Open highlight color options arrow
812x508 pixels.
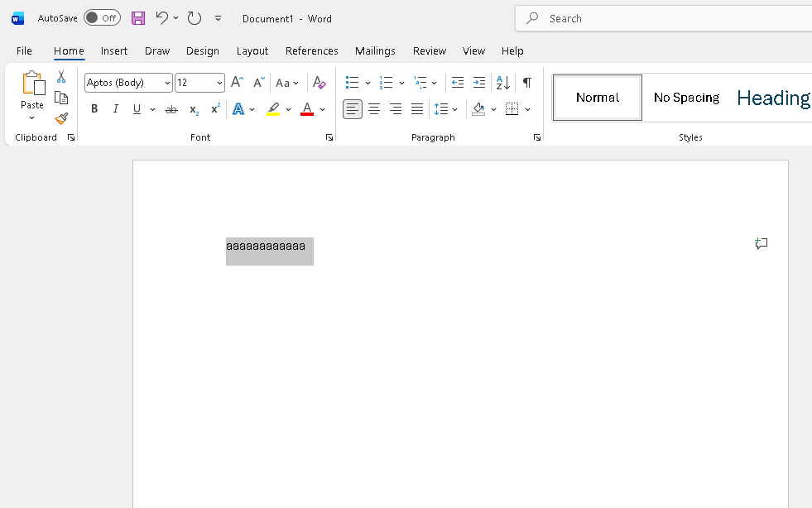288,109
